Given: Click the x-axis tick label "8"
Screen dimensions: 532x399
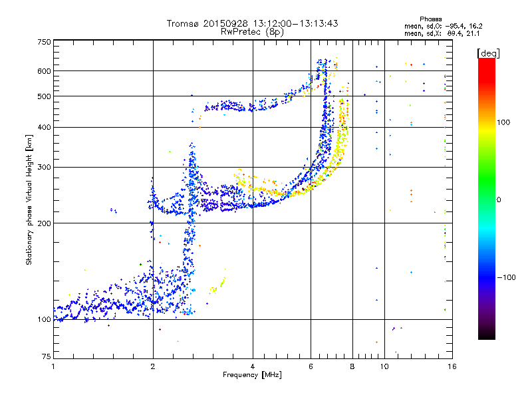Looking at the screenshot, I should pos(352,366).
